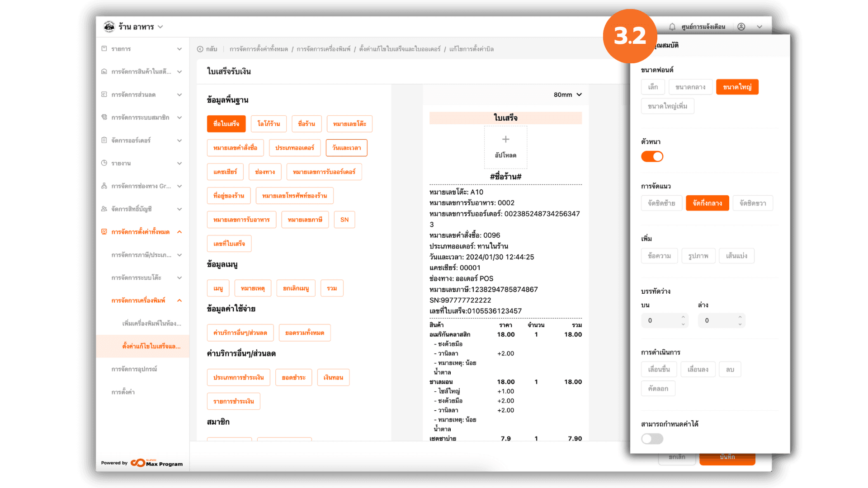Click the การจัดการส่วนลด sidebar icon
The width and height of the screenshot is (868, 488).
pos(104,94)
